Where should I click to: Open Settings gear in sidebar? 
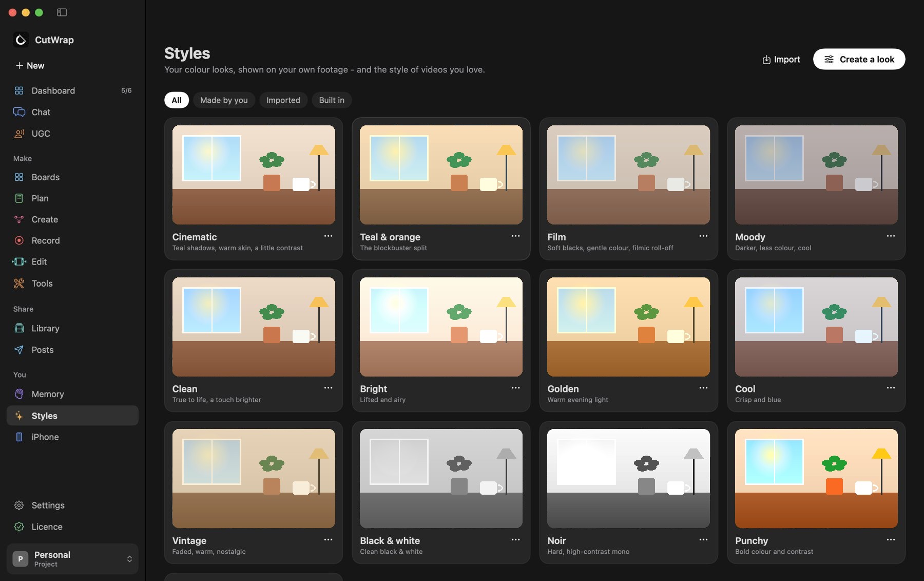[19, 505]
